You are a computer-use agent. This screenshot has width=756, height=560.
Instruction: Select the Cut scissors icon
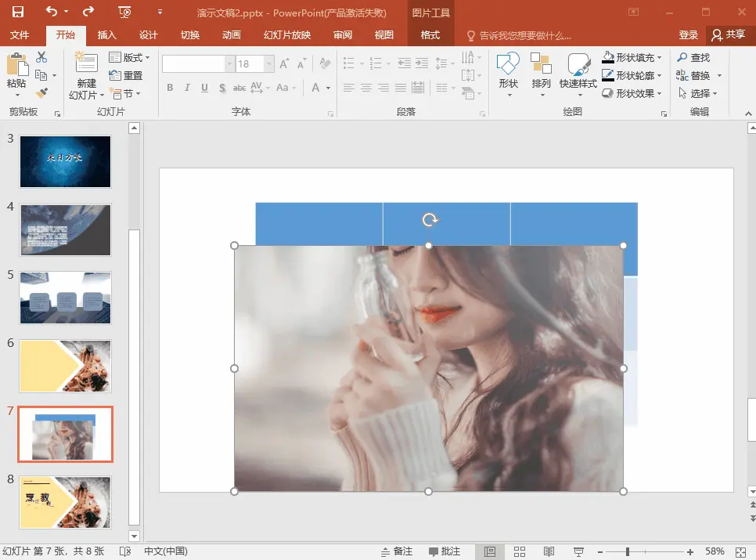pos(41,57)
